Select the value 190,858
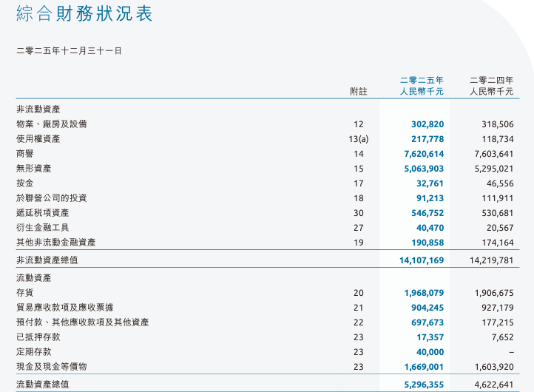 tap(427, 243)
